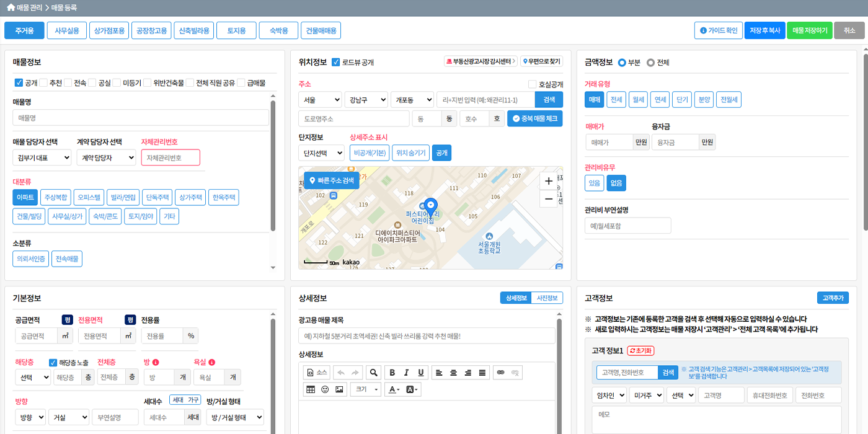Select the 전체 radio button

coord(650,63)
